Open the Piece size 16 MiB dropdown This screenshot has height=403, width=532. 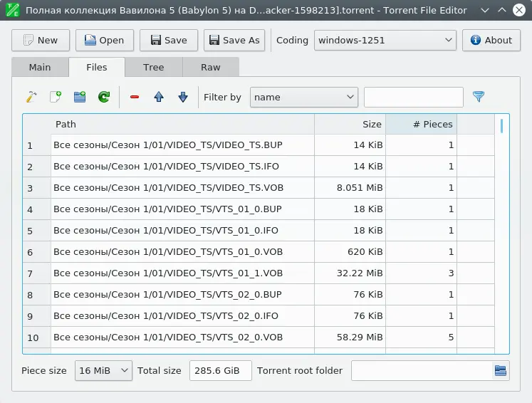[x=103, y=371]
